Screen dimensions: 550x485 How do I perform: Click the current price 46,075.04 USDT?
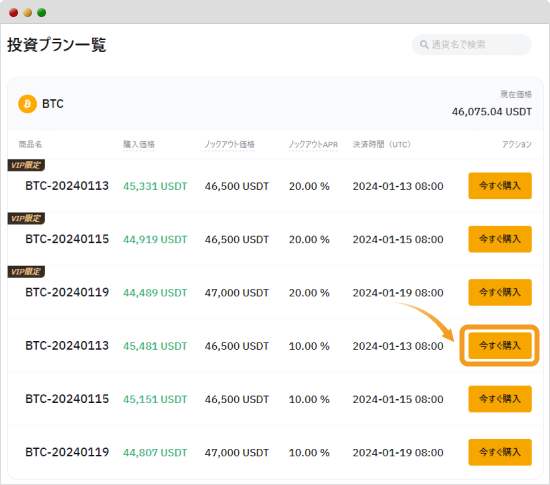[492, 112]
